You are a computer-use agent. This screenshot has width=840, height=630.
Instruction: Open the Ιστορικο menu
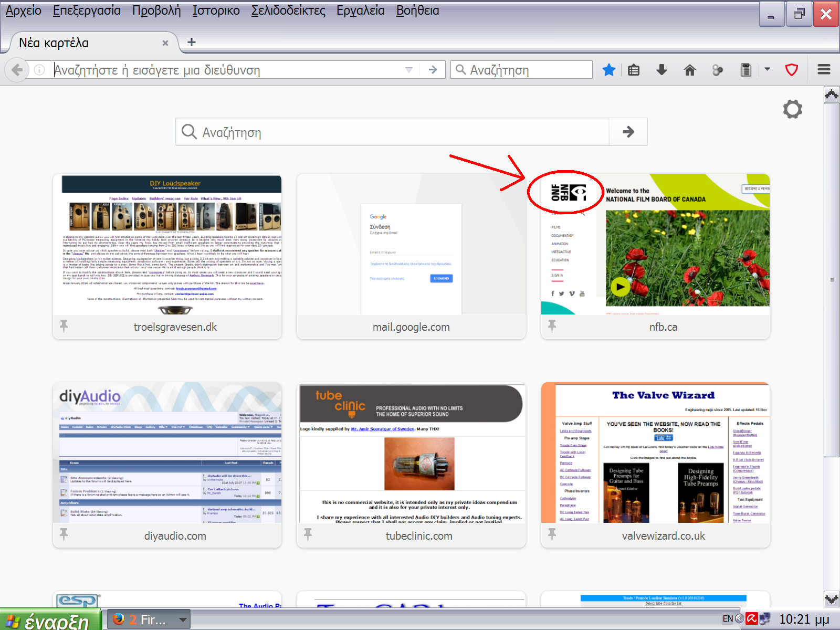(216, 11)
